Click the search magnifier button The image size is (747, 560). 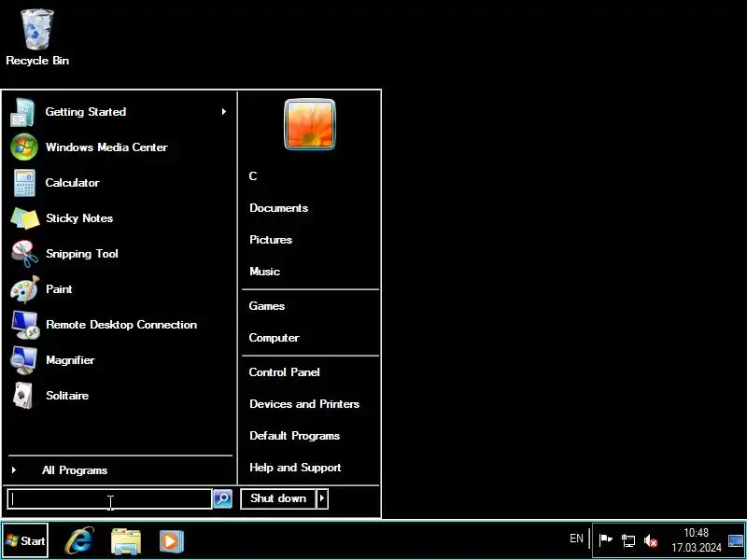tap(222, 498)
